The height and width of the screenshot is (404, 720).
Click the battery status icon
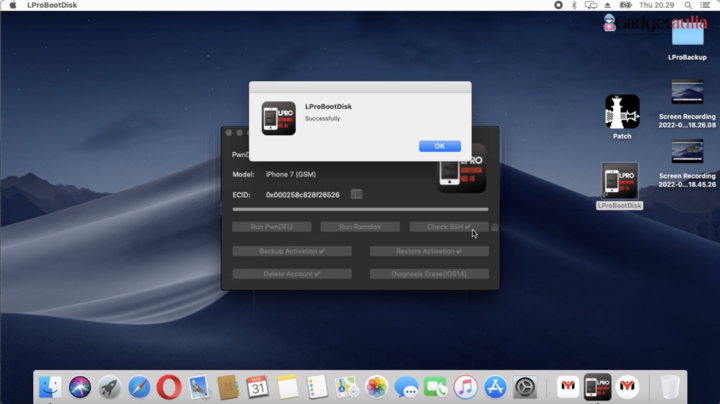tap(625, 5)
